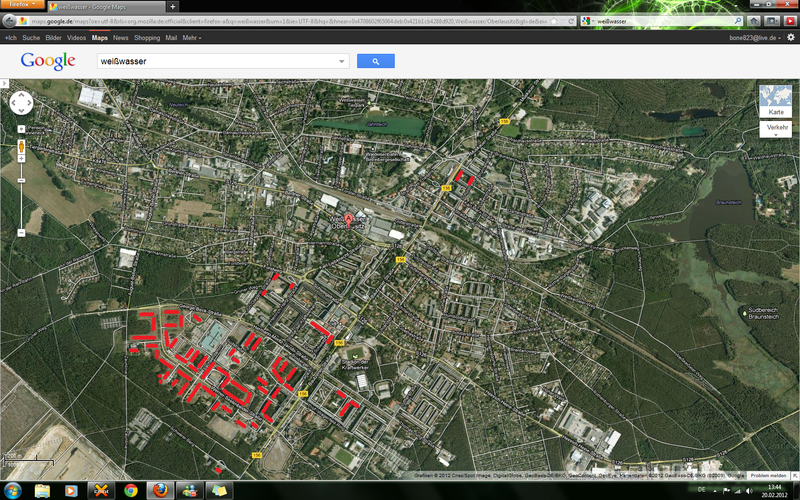Bookmark this page with the star

click(x=554, y=21)
